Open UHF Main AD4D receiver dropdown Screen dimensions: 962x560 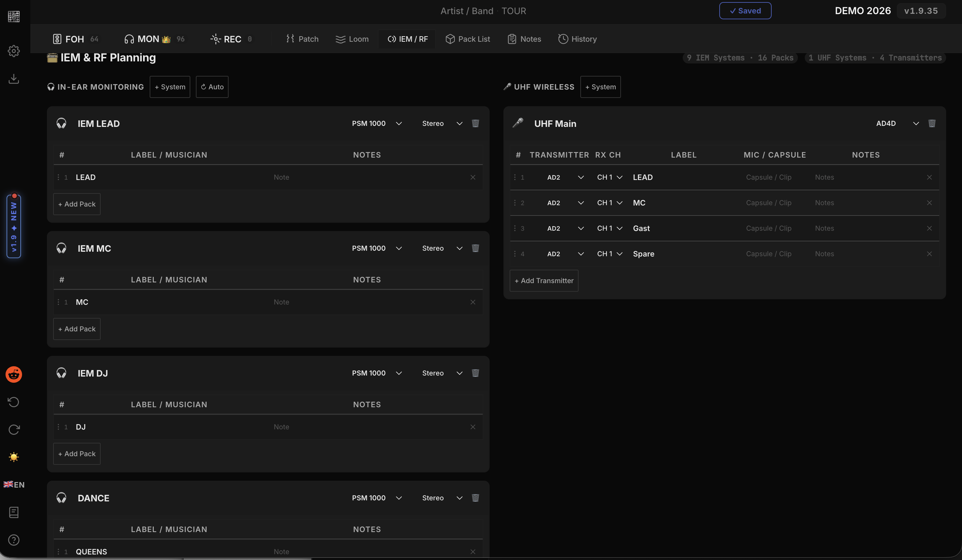click(x=897, y=123)
